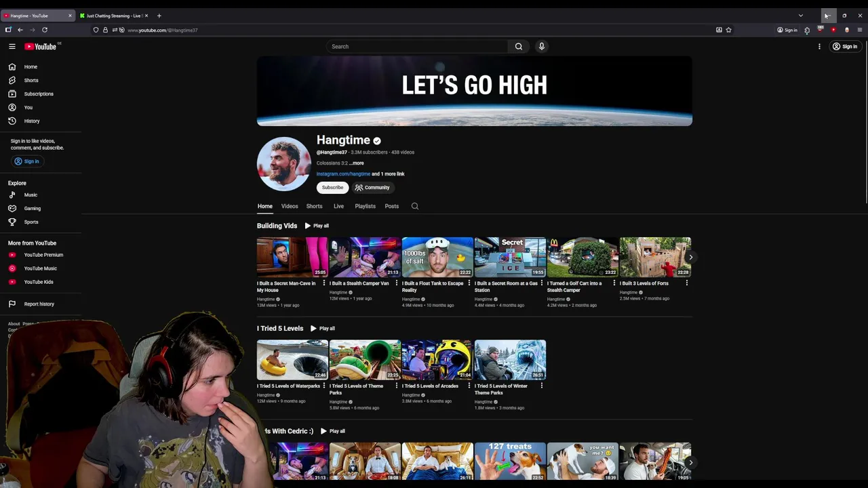Reload the page with browser refresh
Viewport: 868px width, 488px height.
[x=45, y=30]
